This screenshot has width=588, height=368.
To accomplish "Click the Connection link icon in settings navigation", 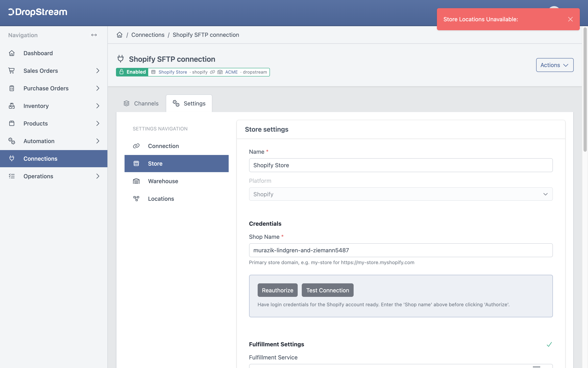I will click(x=136, y=146).
